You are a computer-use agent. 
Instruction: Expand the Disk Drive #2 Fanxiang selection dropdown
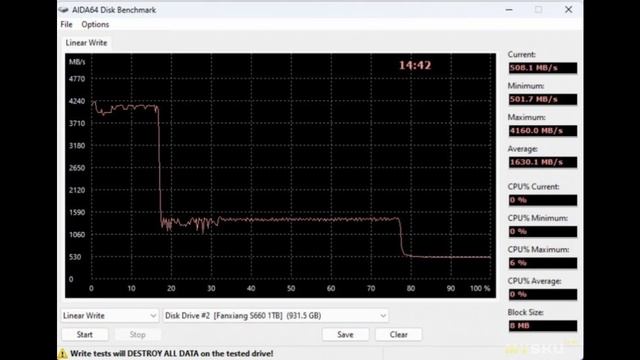coord(276,316)
